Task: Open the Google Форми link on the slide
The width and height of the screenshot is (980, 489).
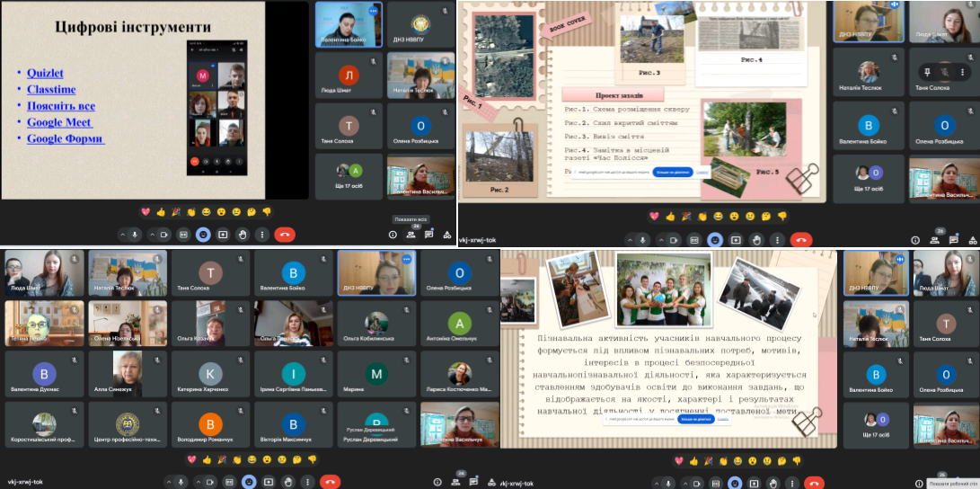Action: pyautogui.click(x=65, y=138)
